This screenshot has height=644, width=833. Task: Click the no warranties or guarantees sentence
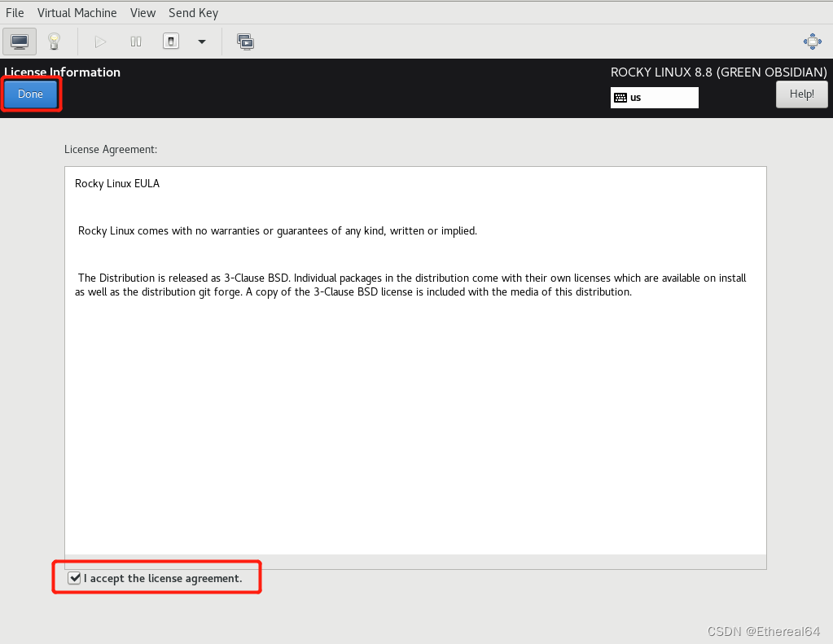tap(278, 230)
